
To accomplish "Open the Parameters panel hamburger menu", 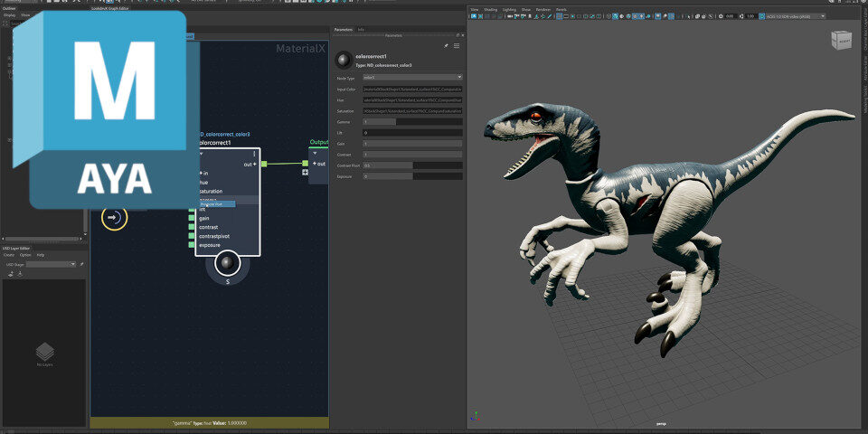I will coord(457,45).
